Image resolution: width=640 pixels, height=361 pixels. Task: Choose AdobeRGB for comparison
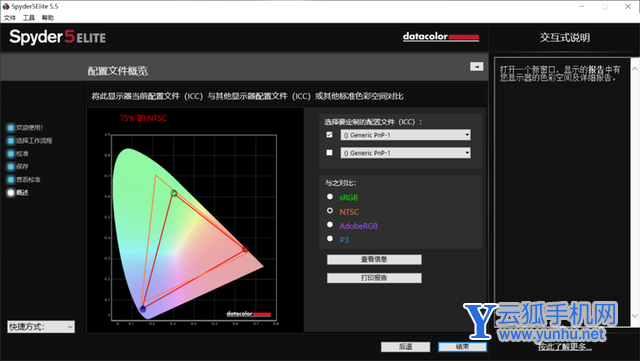tap(330, 225)
